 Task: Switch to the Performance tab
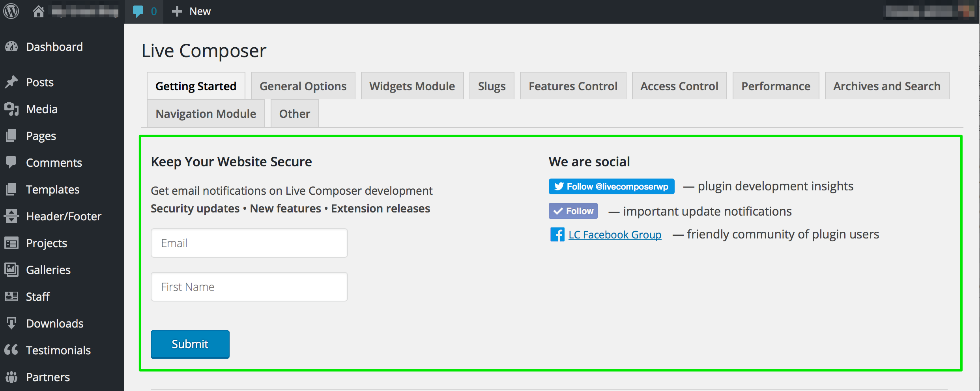776,86
